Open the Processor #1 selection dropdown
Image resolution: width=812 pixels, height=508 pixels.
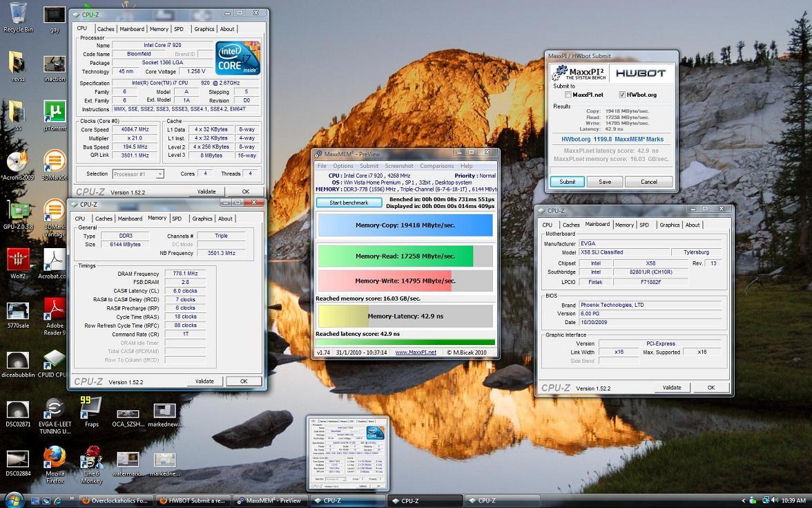(x=138, y=174)
